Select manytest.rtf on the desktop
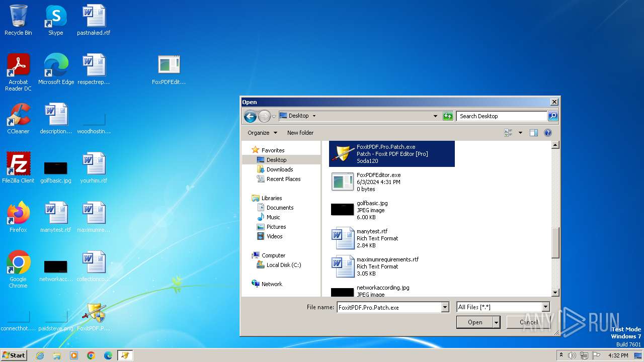 click(x=56, y=217)
